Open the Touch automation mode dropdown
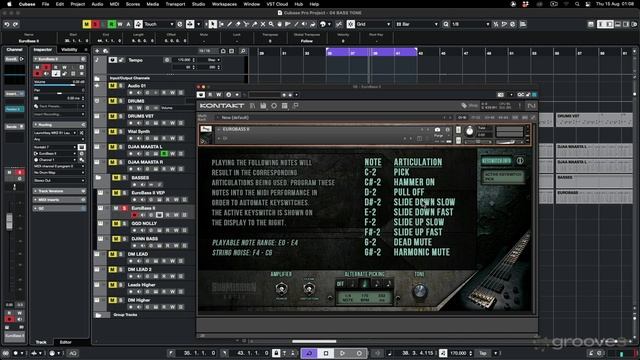Viewport: 640px width, 360px height. pos(159,24)
